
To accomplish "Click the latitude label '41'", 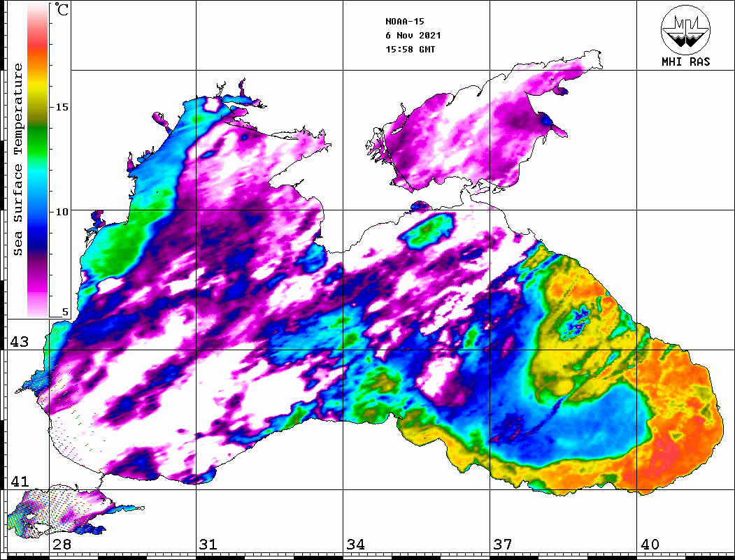I will [x=20, y=481].
